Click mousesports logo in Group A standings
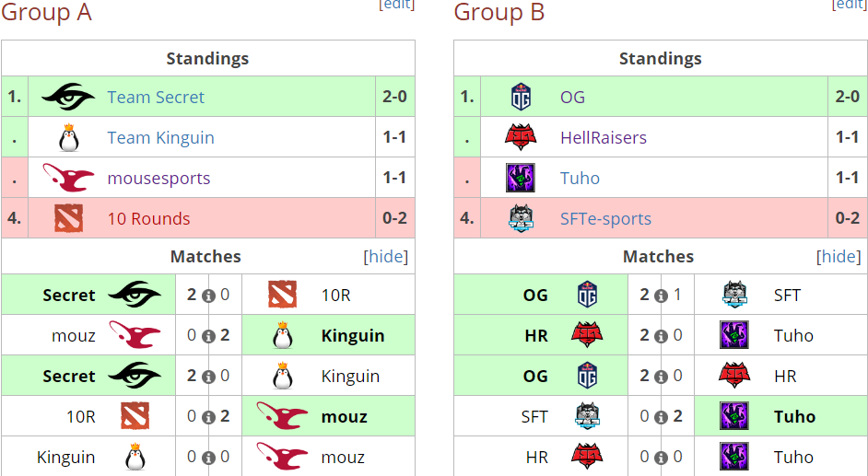The height and width of the screenshot is (476, 868). pos(68,178)
